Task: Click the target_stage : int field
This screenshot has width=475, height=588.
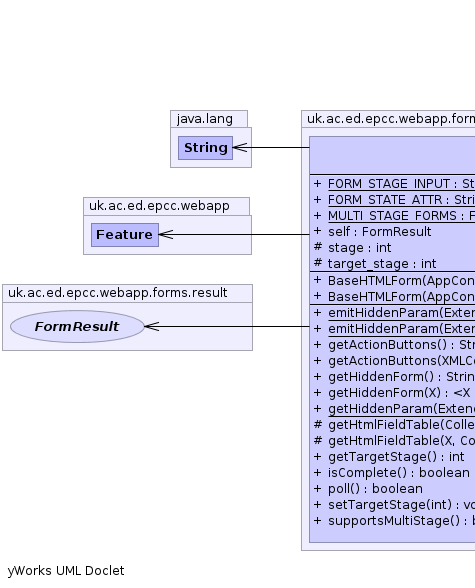Action: coord(375,264)
